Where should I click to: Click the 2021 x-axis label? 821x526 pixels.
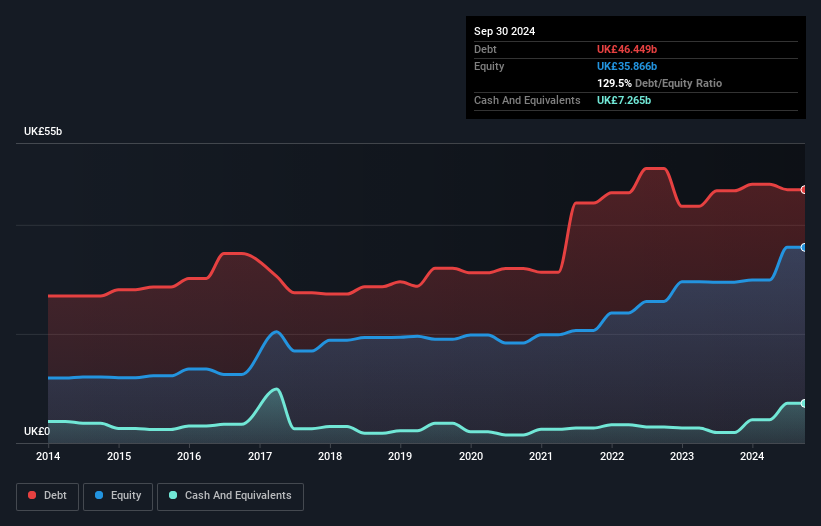coord(541,456)
